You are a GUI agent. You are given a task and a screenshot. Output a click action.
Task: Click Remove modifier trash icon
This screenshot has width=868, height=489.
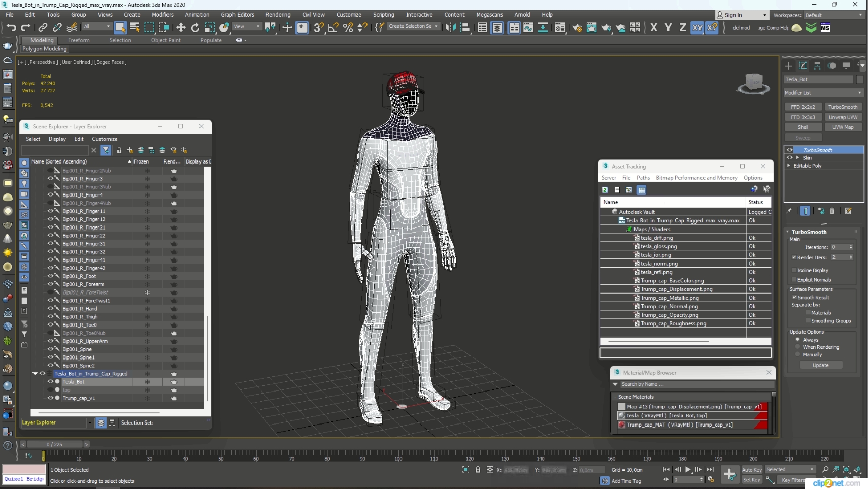pos(832,211)
